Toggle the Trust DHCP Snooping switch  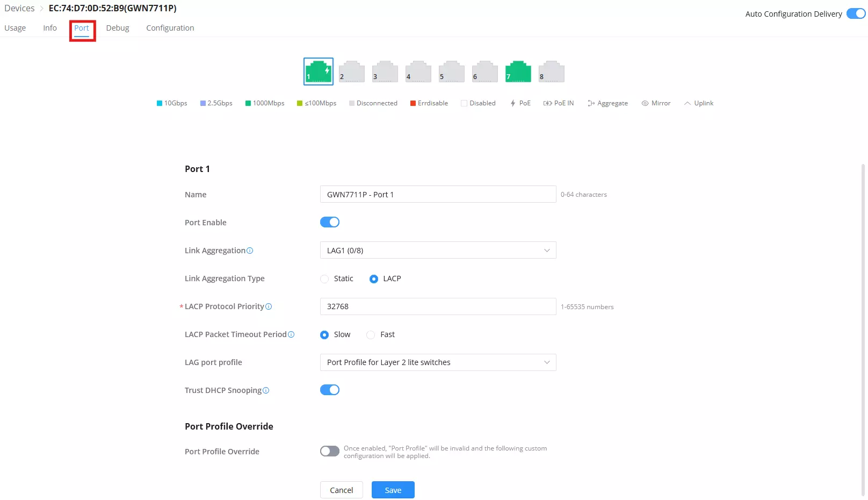[330, 390]
